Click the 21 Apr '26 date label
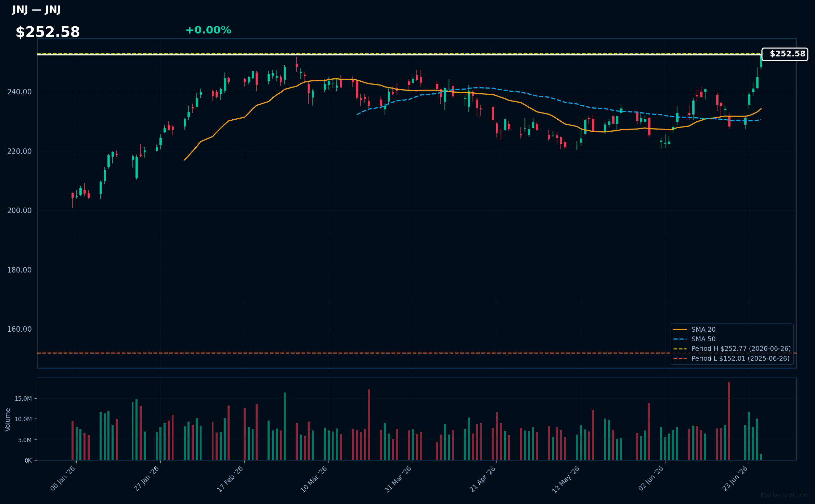This screenshot has width=815, height=504. (483, 479)
